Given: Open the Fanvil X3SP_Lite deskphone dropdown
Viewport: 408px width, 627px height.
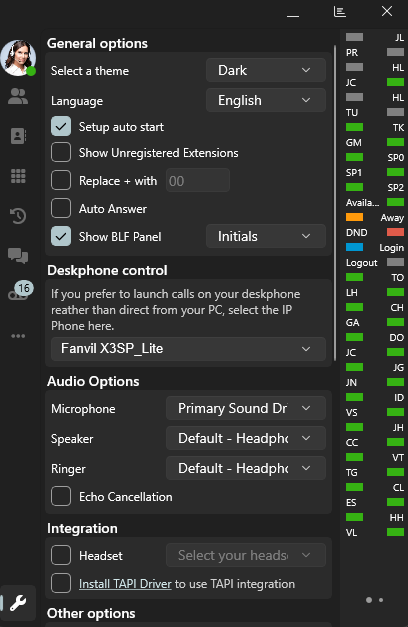Looking at the screenshot, I should pyautogui.click(x=188, y=349).
